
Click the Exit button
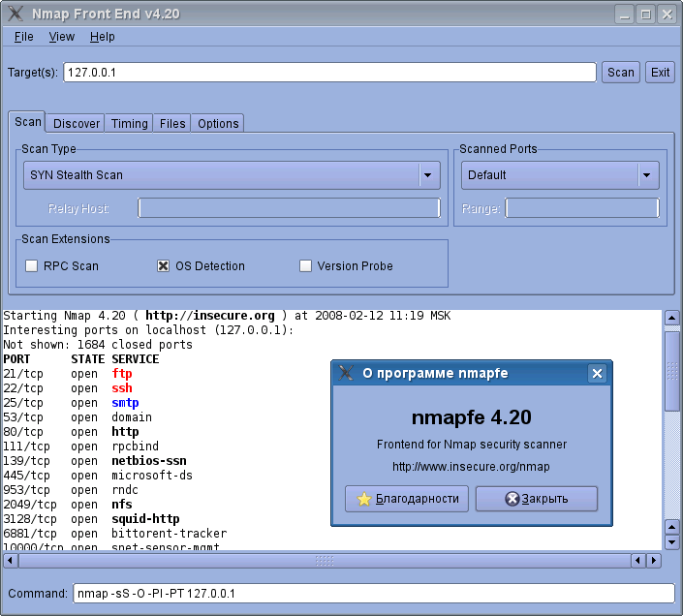tap(660, 73)
